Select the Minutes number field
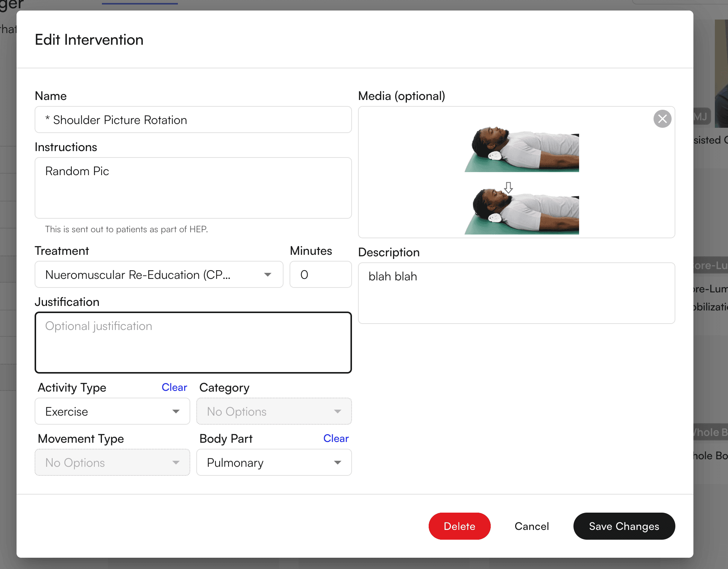Image resolution: width=728 pixels, height=569 pixels. pyautogui.click(x=320, y=275)
